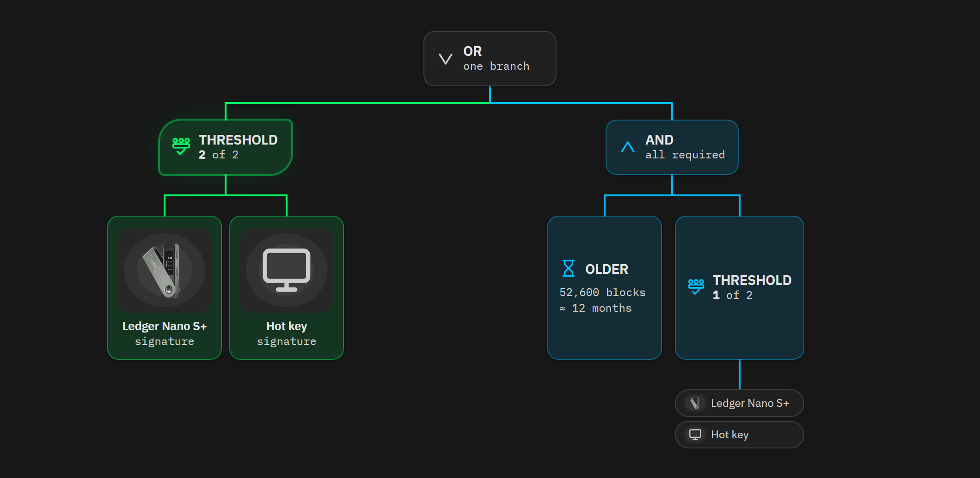Screen dimensions: 980x478
Task: Select the THRESHOLD 1 of 2 card
Action: 740,288
